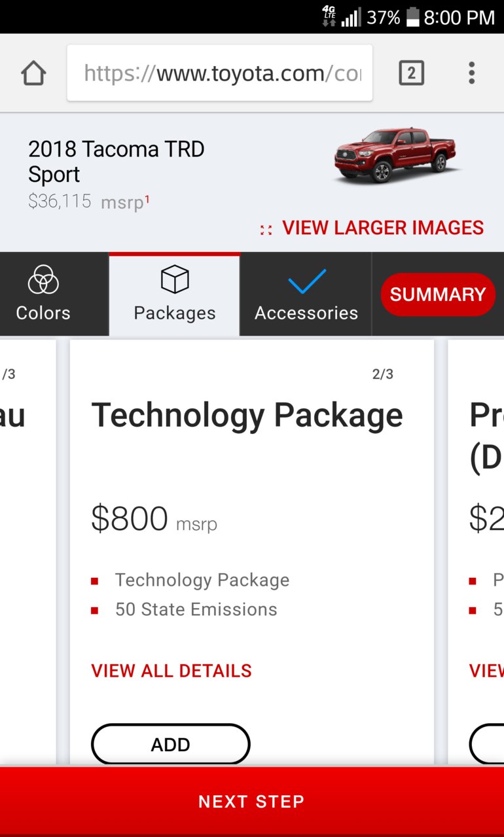Tap the battery status icon
The image size is (504, 837).
coord(412,18)
